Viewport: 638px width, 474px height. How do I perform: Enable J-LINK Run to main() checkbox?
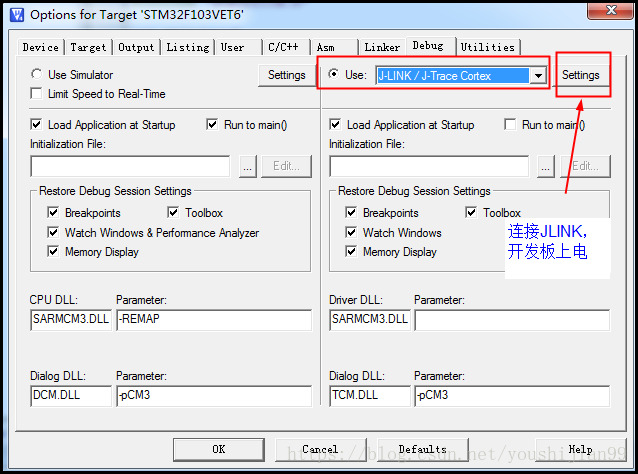(510, 125)
